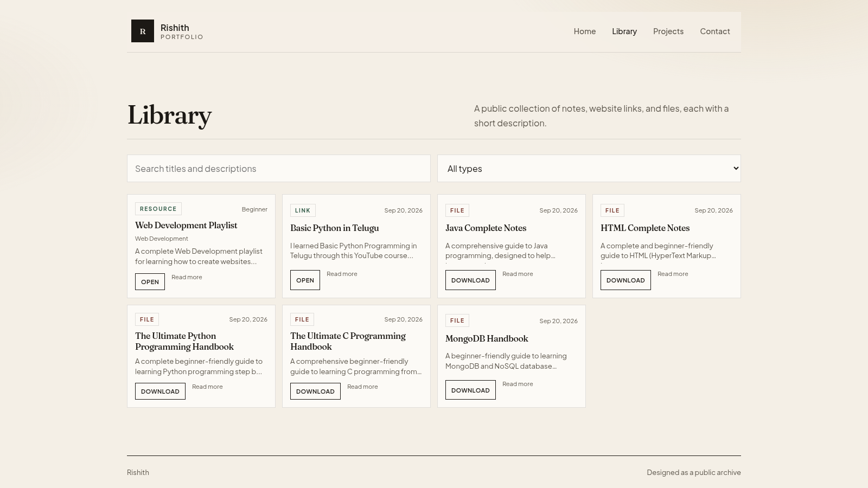Read more on Java Complete Notes
868x488 pixels.
[x=518, y=274]
